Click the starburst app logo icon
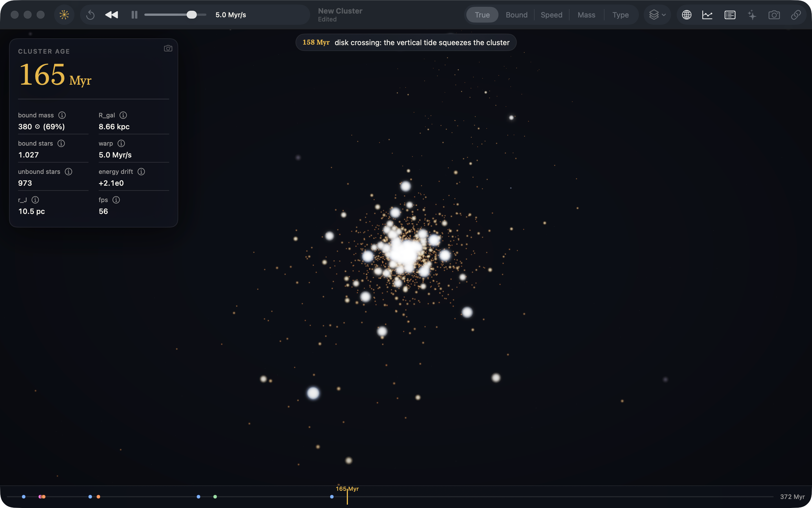Image resolution: width=812 pixels, height=508 pixels. tap(64, 15)
